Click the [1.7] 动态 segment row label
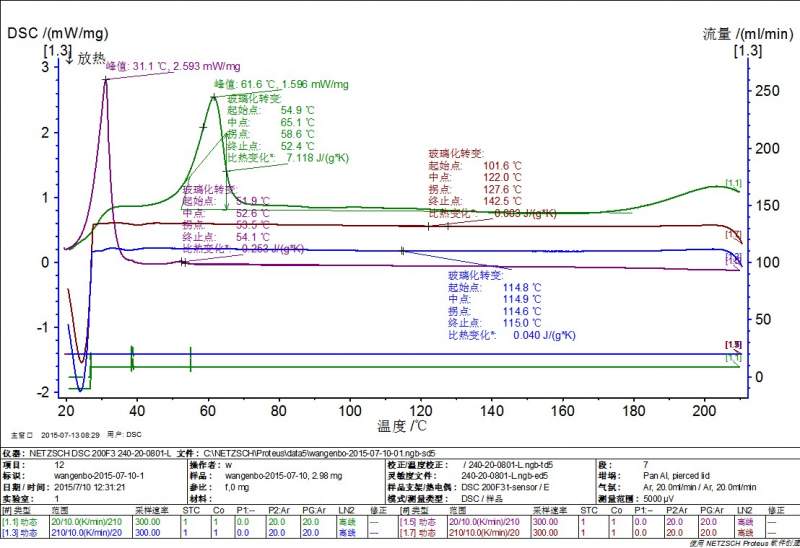800x548 pixels. 418,533
